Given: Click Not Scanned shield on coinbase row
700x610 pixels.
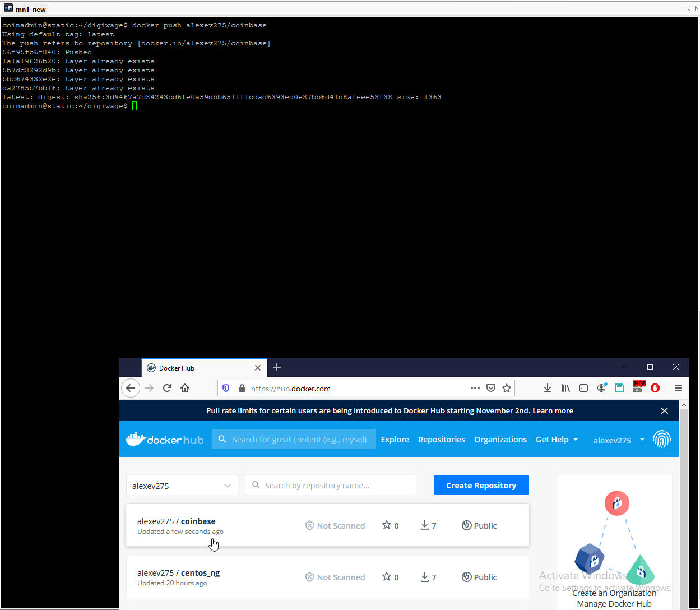Looking at the screenshot, I should (x=309, y=525).
